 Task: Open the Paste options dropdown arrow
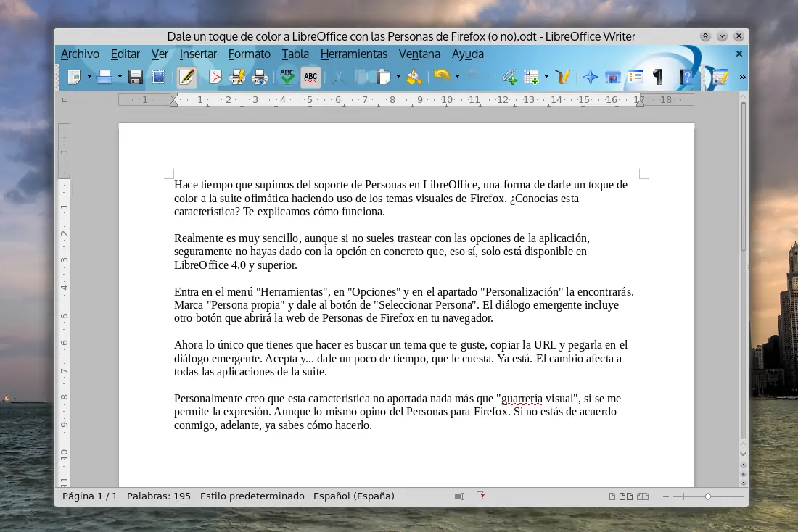coord(398,78)
